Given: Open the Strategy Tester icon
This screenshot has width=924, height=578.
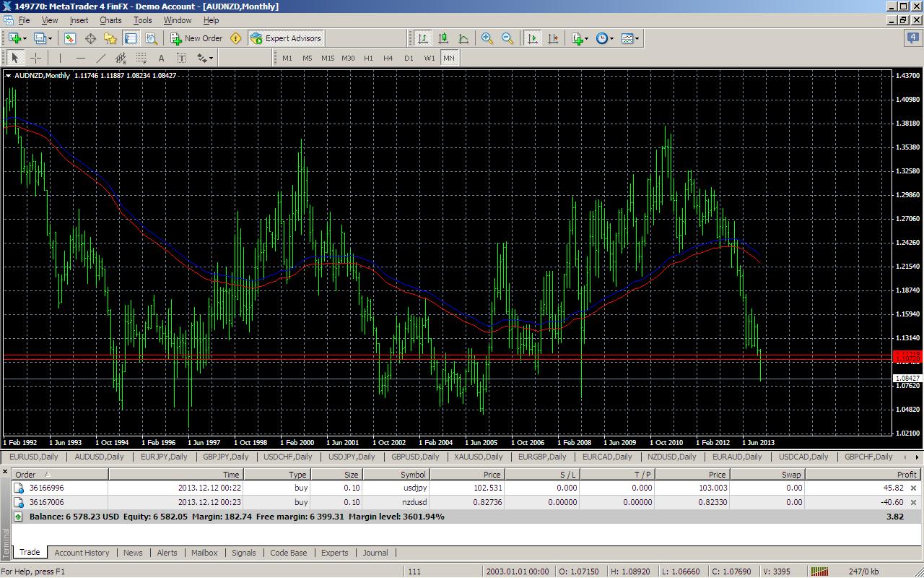Looking at the screenshot, I should pos(151,38).
